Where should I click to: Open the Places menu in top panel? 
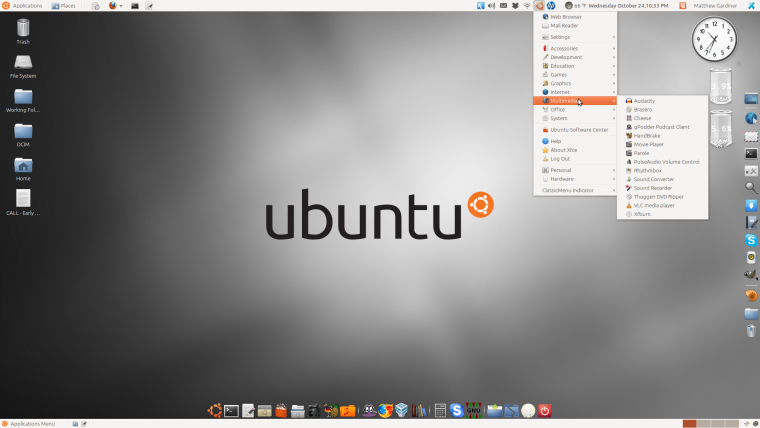point(63,5)
